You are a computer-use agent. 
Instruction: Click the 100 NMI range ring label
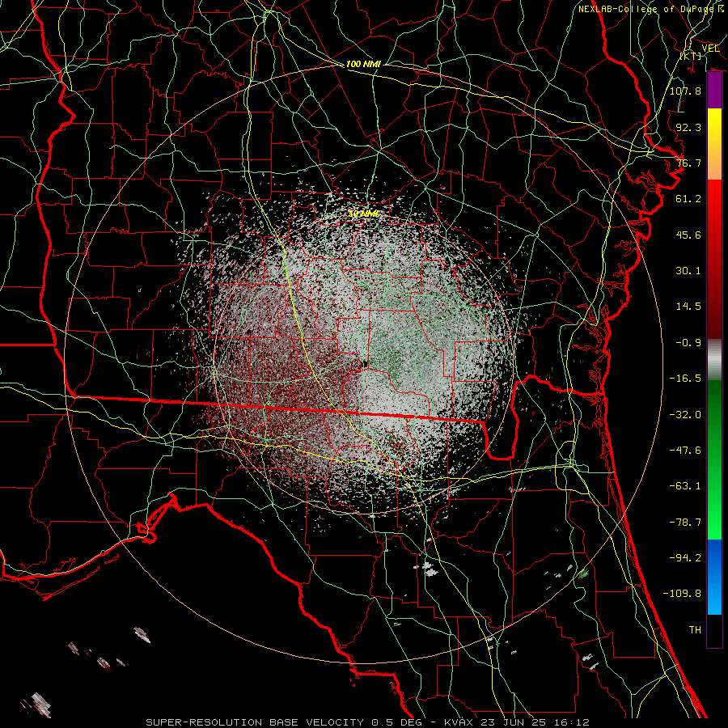(363, 64)
